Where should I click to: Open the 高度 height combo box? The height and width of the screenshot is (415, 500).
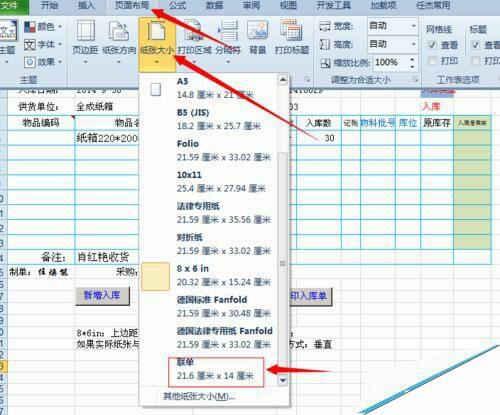393,44
